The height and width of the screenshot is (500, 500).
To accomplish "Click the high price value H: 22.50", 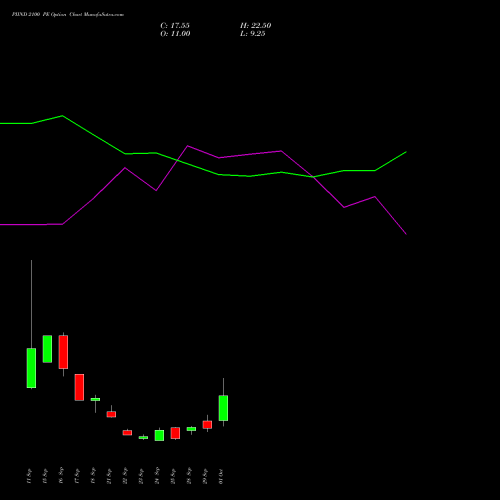I will click(256, 26).
